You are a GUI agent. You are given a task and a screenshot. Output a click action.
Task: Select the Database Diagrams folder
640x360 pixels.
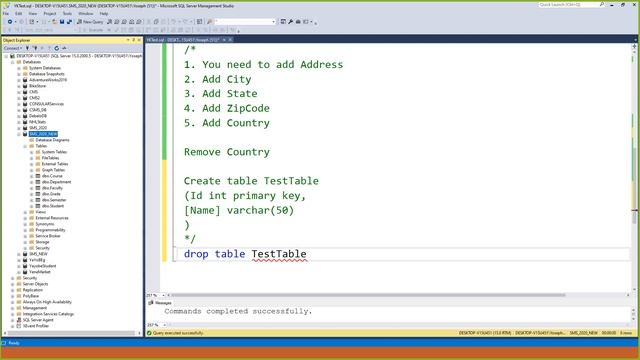[52, 140]
